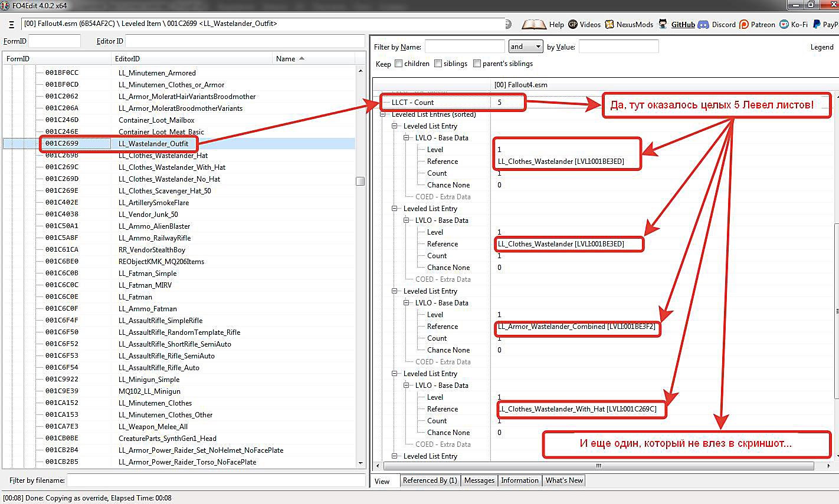Open the Videos toolbar icon
Screen dimensions: 839x504
(x=573, y=24)
